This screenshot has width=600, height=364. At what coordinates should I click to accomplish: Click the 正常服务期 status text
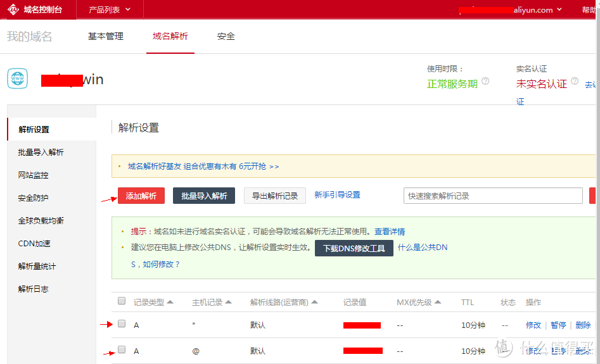click(452, 84)
